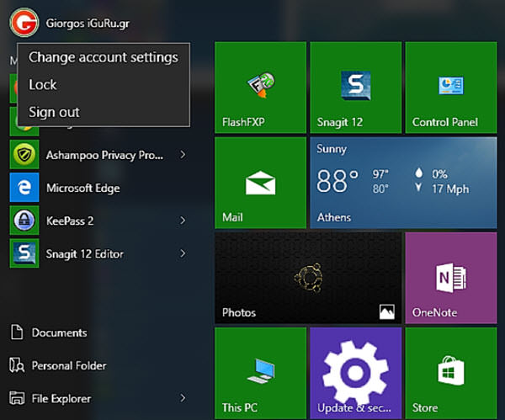Image resolution: width=505 pixels, height=420 pixels.
Task: Open the KeePass 2 lock icon
Action: [24, 221]
